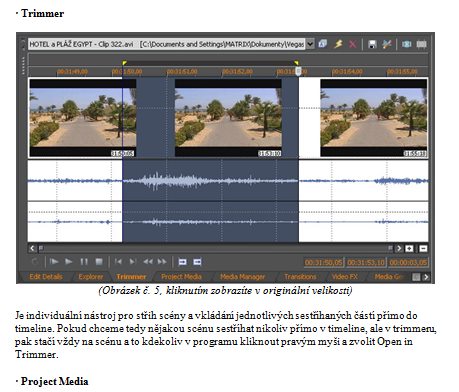
Task: Click the yellow lightning Clear Trimmer History icon
Action: coord(338,44)
